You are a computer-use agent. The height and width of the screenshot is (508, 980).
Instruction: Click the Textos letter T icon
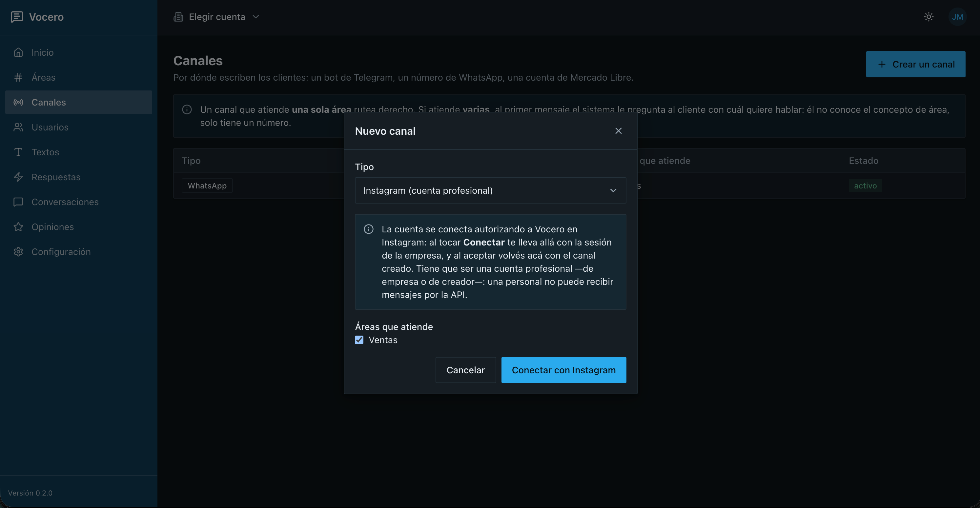(18, 152)
